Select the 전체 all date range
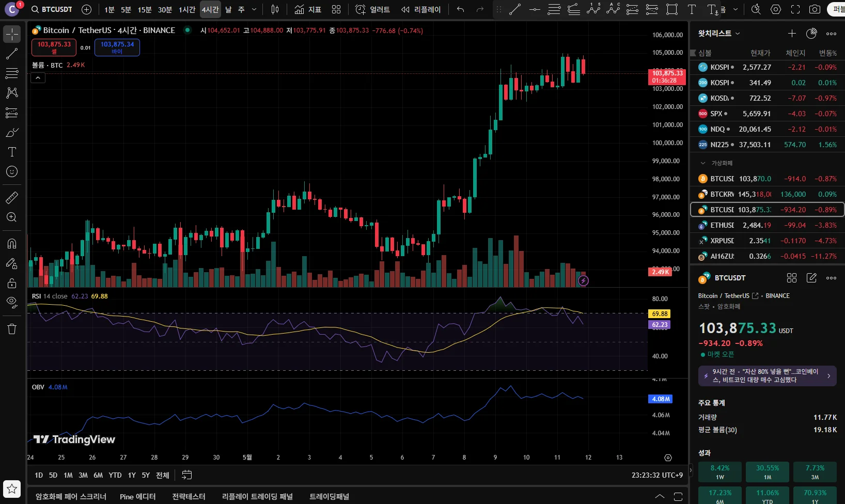 [163, 475]
